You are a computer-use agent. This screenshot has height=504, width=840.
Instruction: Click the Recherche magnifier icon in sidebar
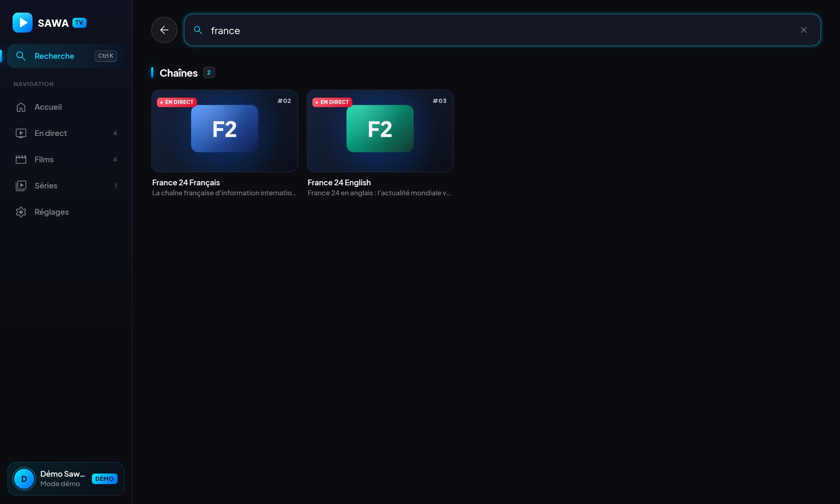pos(21,56)
